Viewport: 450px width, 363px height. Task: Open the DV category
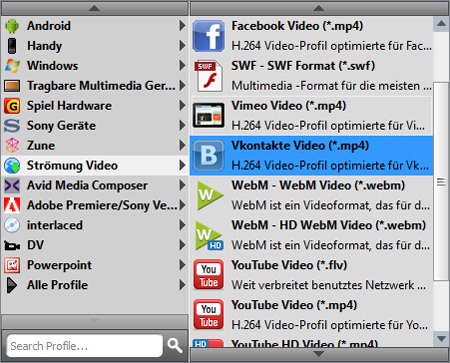(x=95, y=245)
